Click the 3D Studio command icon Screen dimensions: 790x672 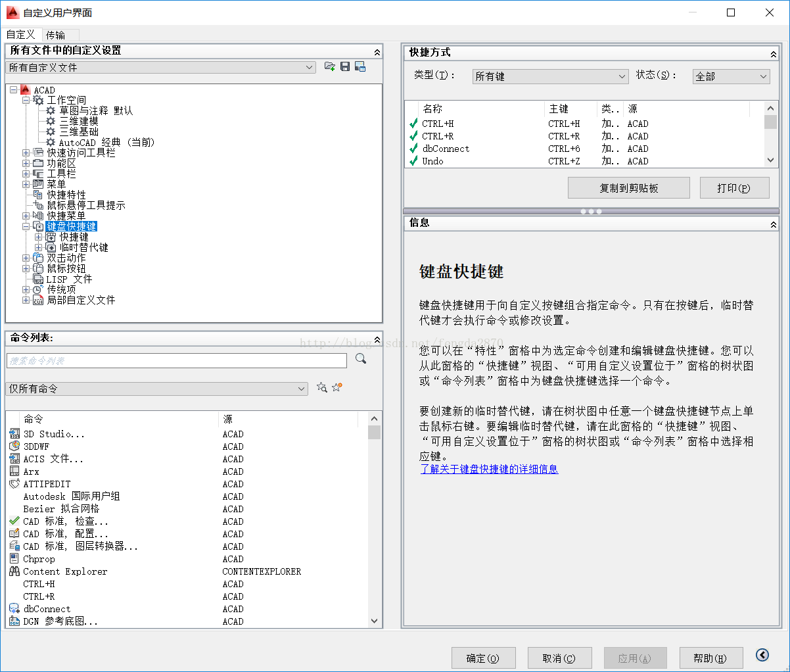[x=14, y=434]
